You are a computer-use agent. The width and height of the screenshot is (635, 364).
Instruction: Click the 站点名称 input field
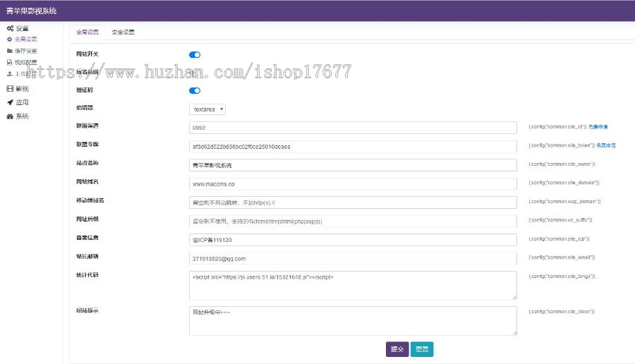click(x=353, y=165)
